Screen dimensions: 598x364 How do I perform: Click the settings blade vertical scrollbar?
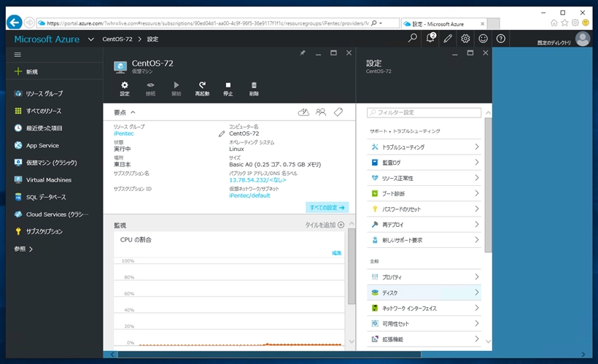point(488,185)
